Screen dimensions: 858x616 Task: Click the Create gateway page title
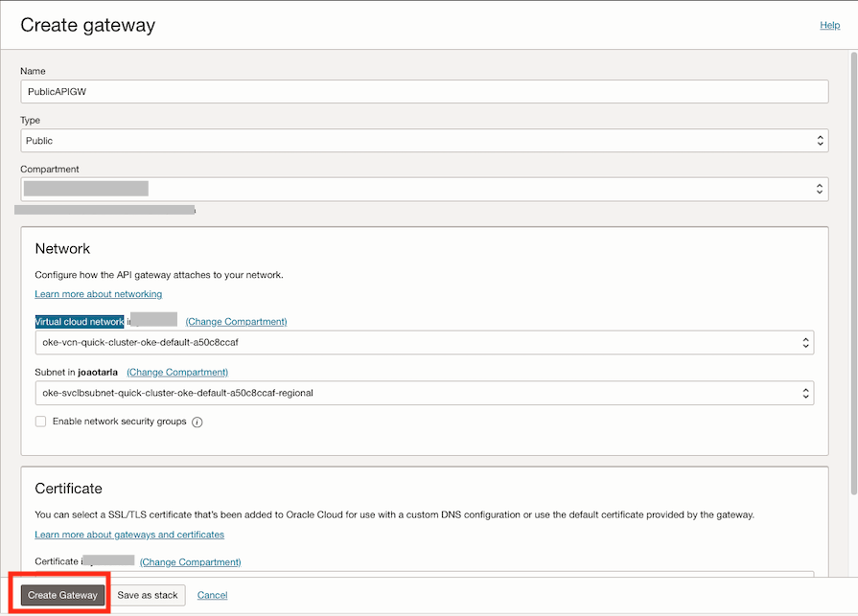point(87,25)
